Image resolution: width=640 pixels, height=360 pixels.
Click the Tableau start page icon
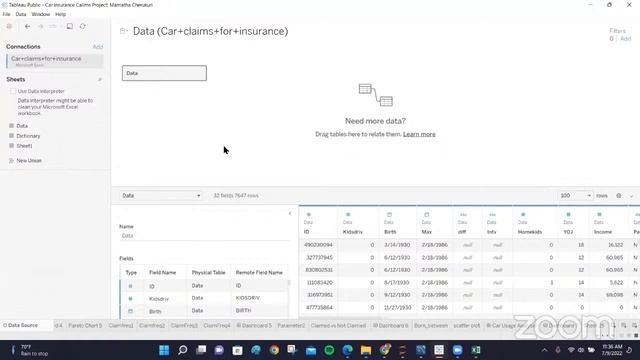[9, 26]
